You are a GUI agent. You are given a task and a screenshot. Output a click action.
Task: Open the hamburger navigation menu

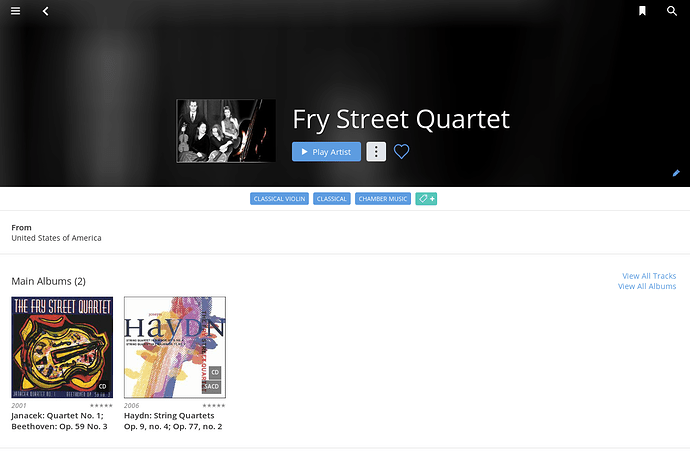pos(15,11)
